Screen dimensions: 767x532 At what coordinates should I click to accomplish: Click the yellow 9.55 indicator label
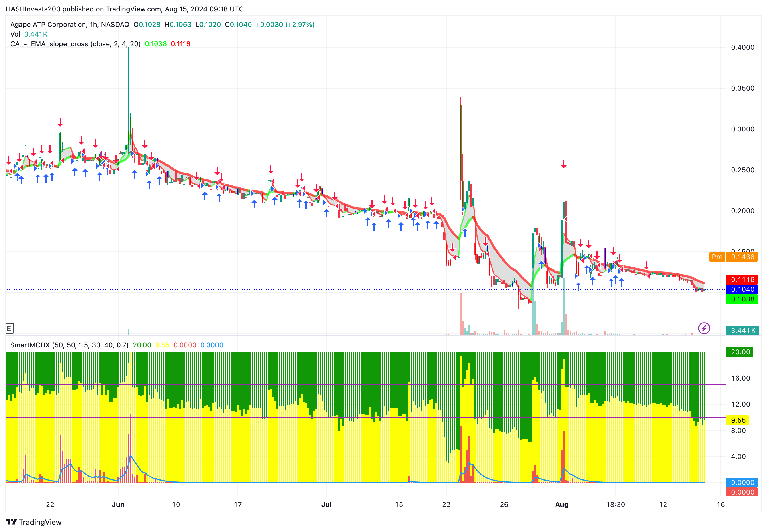point(738,420)
